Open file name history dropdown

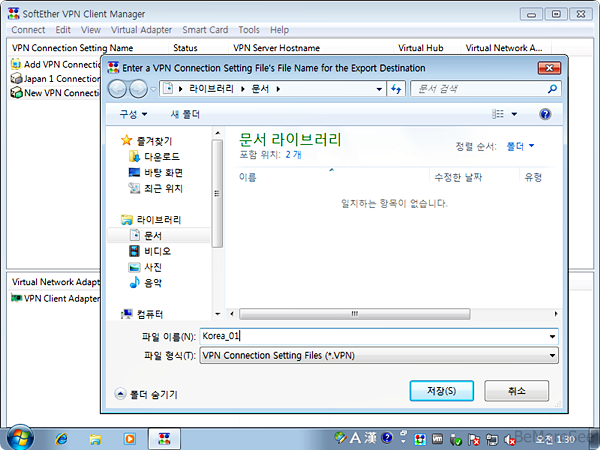point(552,337)
